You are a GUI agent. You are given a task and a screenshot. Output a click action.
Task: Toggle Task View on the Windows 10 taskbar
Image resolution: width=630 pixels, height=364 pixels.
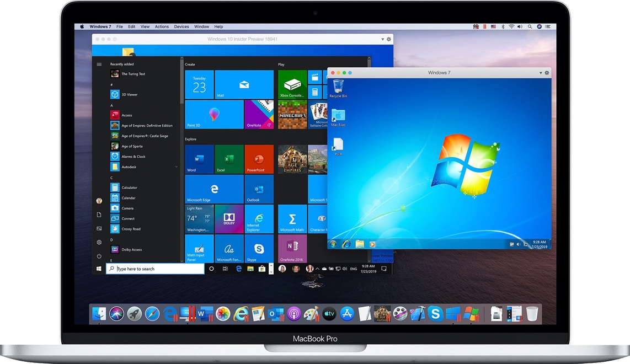[225, 269]
